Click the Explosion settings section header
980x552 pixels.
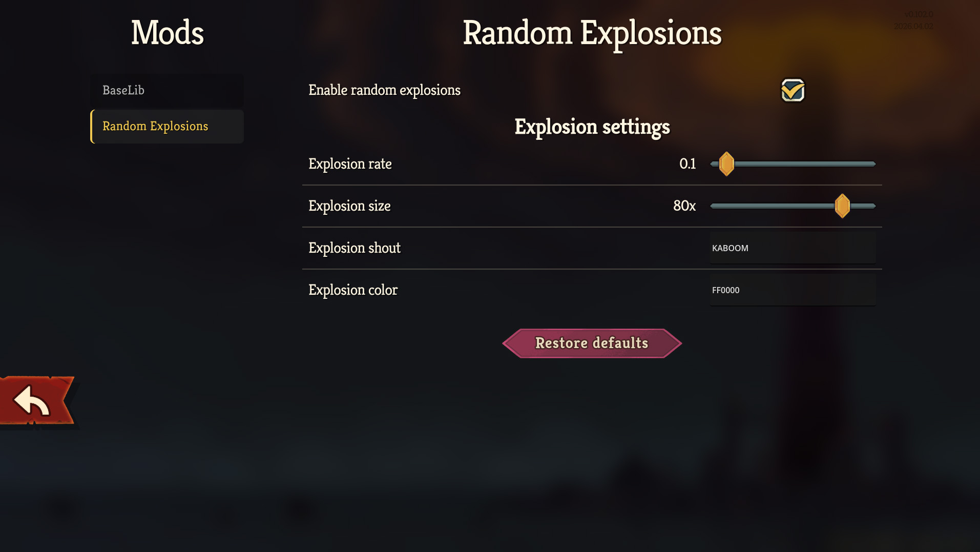592,127
